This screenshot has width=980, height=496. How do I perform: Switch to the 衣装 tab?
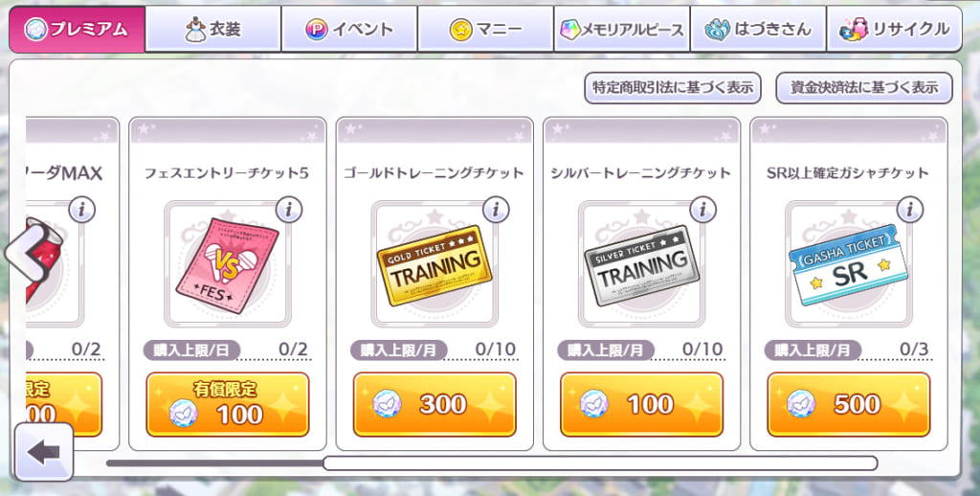(213, 29)
